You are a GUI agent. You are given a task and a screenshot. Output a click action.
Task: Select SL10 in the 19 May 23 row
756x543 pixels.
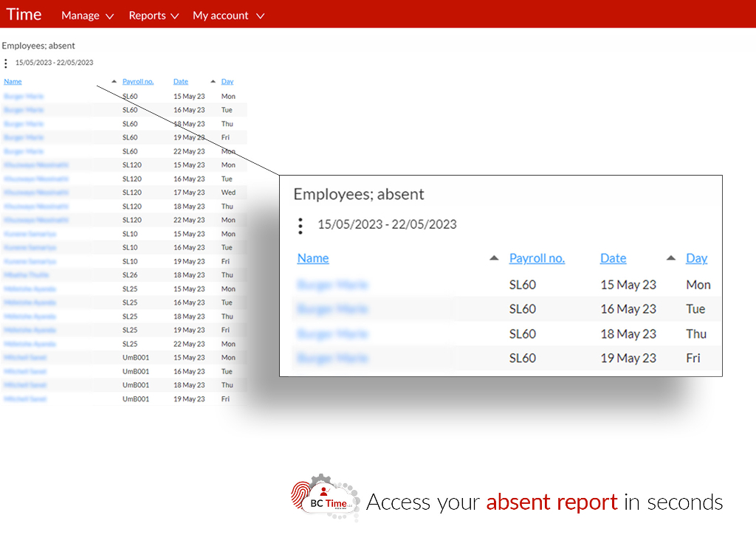130,262
